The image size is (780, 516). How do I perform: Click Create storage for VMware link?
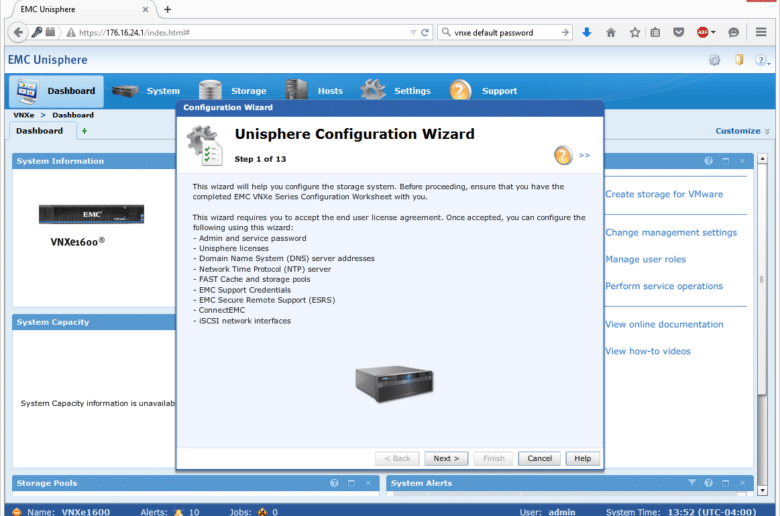(664, 194)
